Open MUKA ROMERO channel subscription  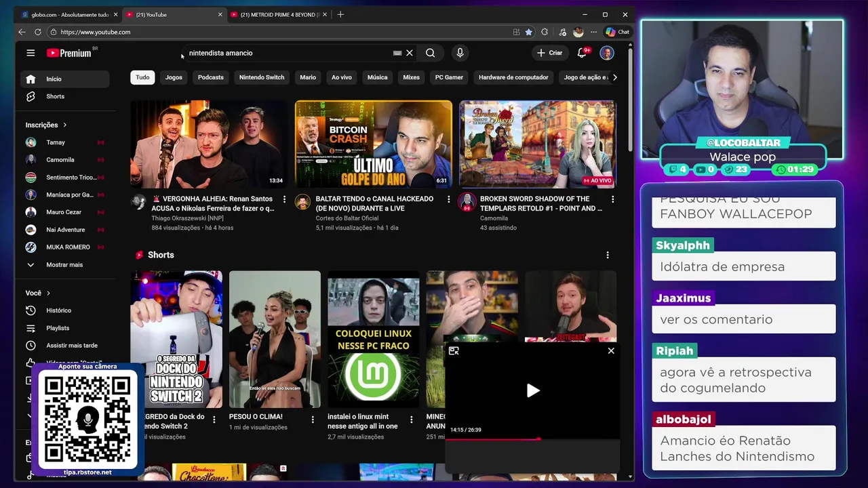click(65, 247)
